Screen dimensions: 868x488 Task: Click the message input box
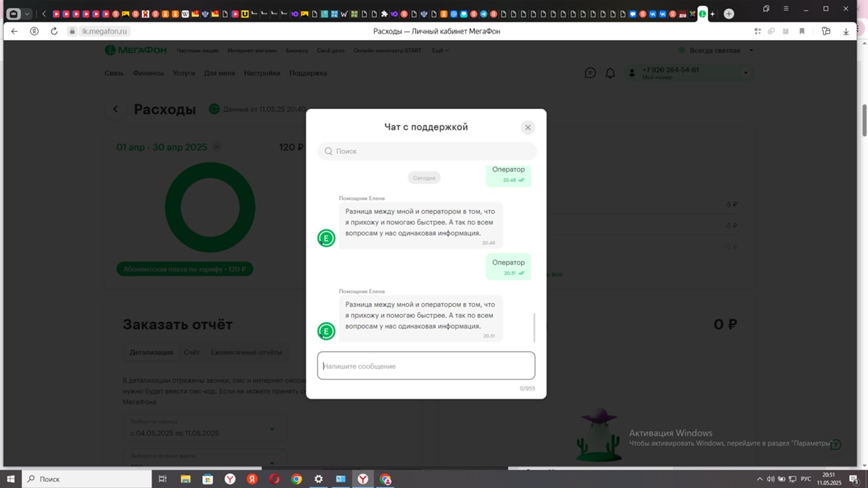(426, 365)
